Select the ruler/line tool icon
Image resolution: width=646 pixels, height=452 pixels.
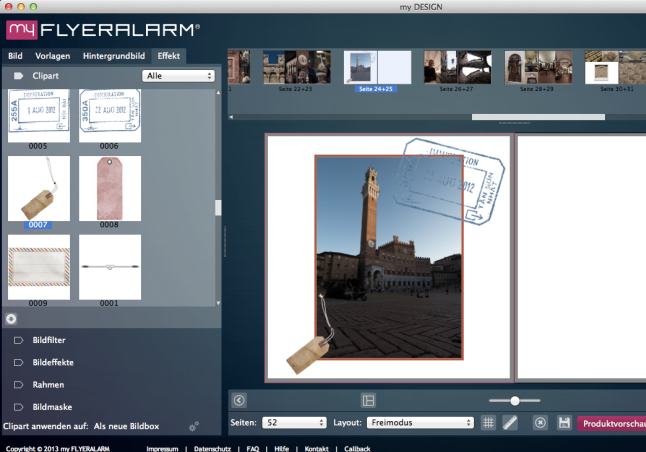[510, 423]
